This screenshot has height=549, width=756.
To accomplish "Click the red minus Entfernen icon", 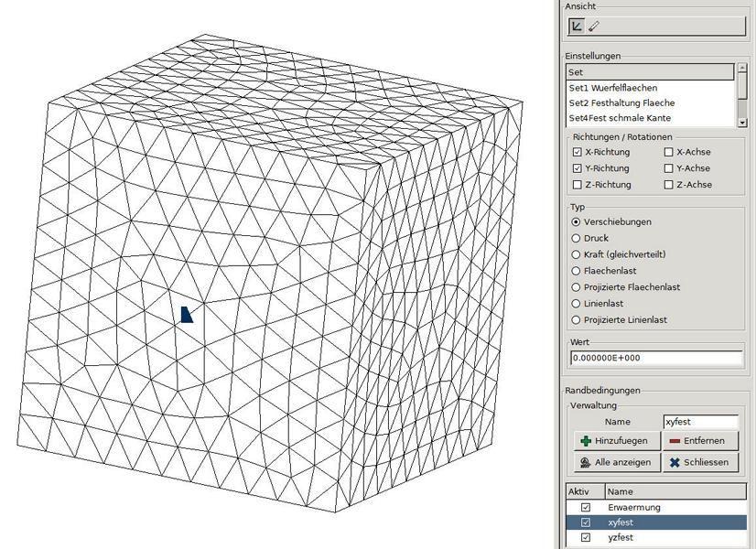I will (675, 441).
